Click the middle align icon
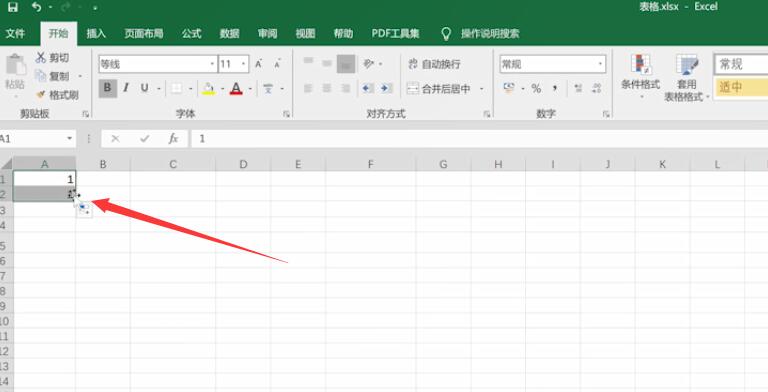 click(x=327, y=64)
